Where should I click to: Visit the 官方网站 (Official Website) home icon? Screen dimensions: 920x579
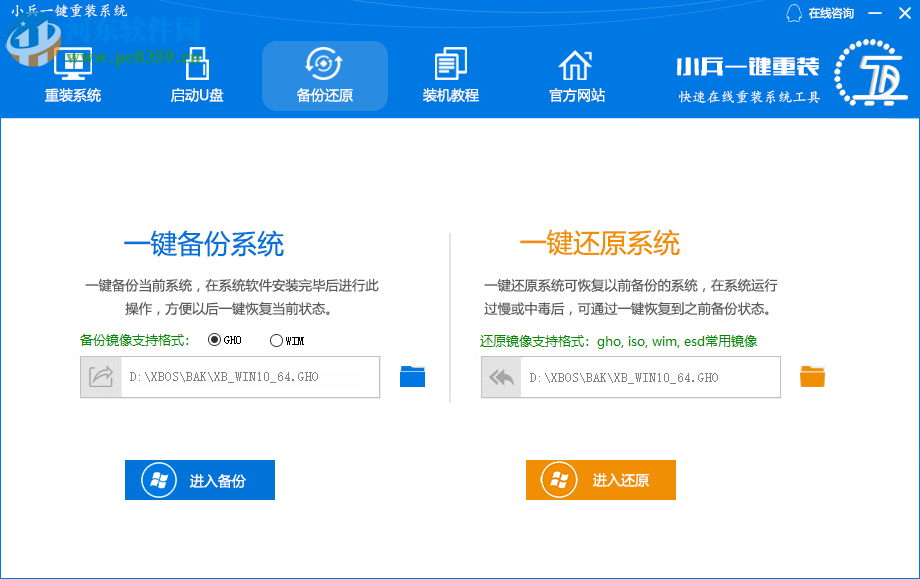click(x=574, y=62)
